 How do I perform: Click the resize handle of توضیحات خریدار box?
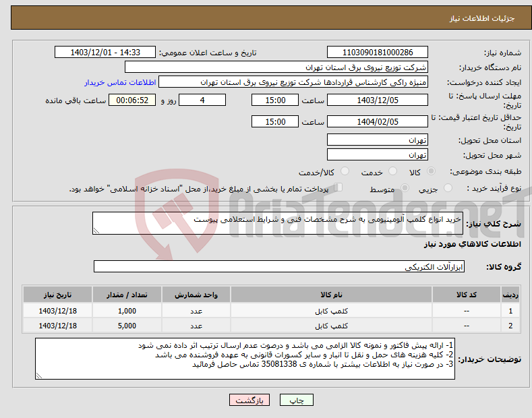(39, 376)
